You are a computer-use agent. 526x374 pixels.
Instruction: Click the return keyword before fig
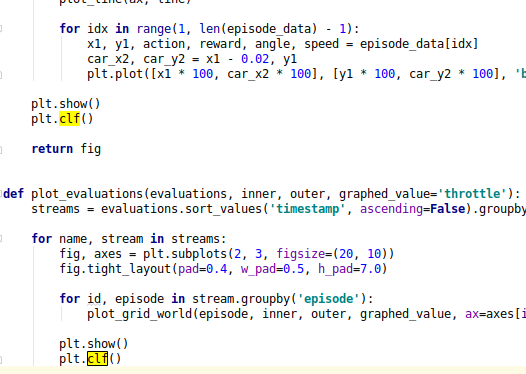(x=52, y=149)
